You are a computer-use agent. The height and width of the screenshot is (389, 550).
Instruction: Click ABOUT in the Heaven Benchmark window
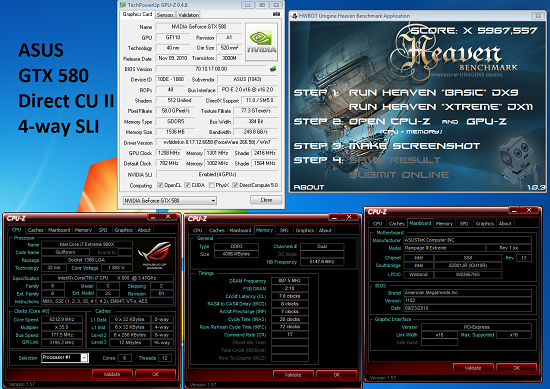[309, 187]
